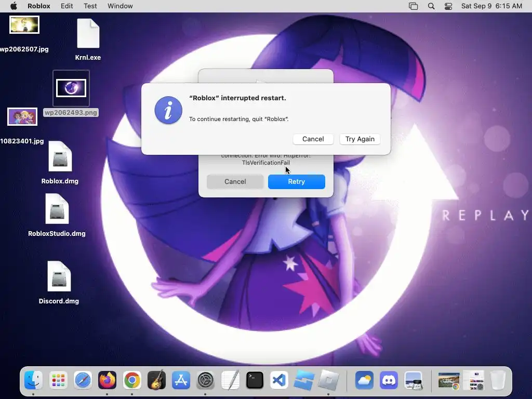This screenshot has width=532, height=399.
Task: Select the RobloxStudio.dmg disk image
Action: tap(57, 209)
